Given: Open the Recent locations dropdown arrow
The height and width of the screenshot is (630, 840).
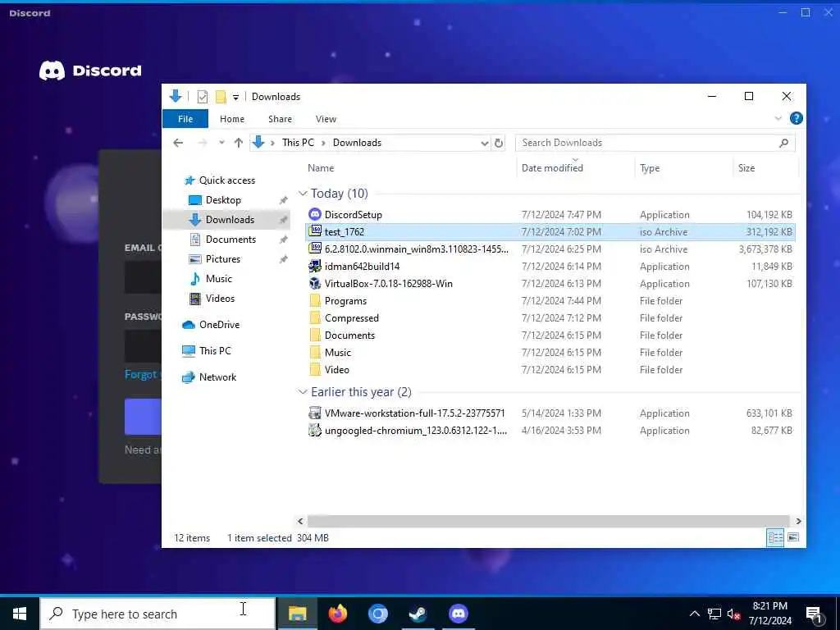Looking at the screenshot, I should (221, 143).
